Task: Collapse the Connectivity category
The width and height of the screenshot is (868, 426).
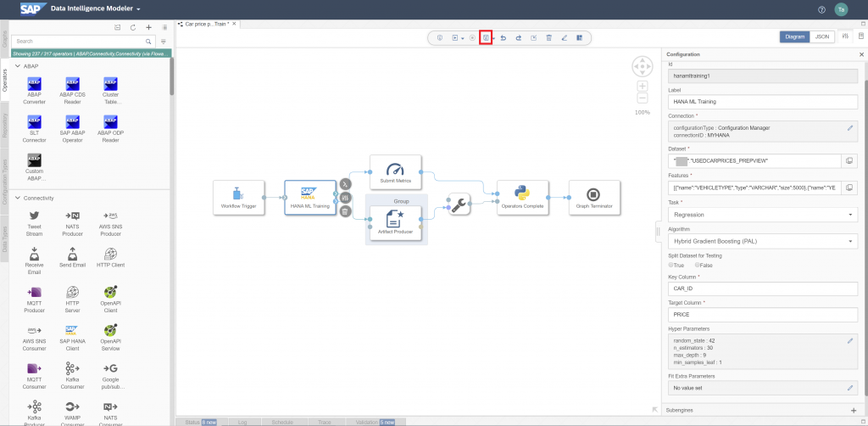Action: [x=17, y=198]
